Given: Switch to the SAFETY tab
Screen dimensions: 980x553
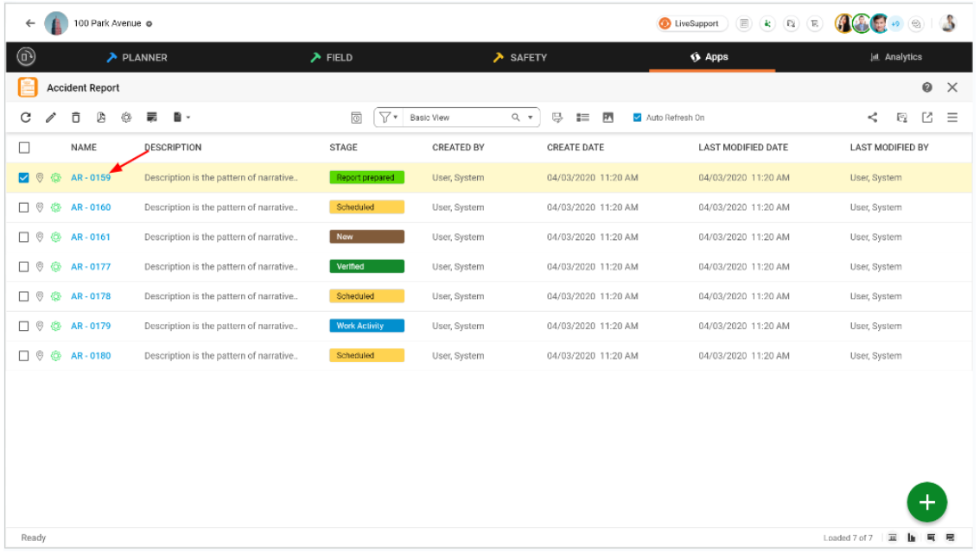Looking at the screenshot, I should point(520,57).
